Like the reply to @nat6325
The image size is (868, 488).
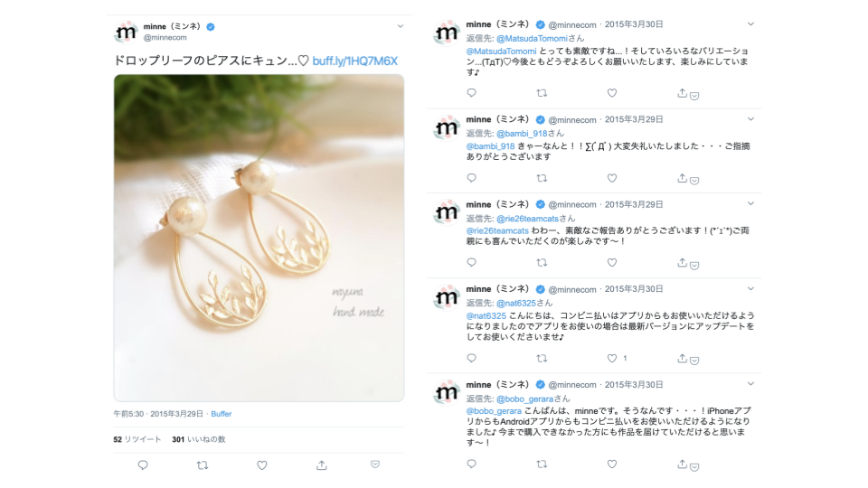(x=612, y=359)
